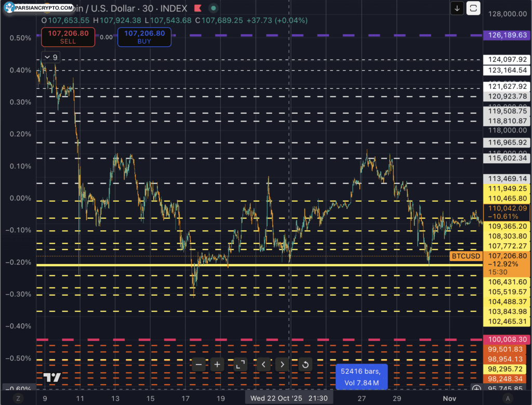Screen dimensions: 532x405
Task: Click the orange BTCUSD price line label
Action: pos(466,256)
